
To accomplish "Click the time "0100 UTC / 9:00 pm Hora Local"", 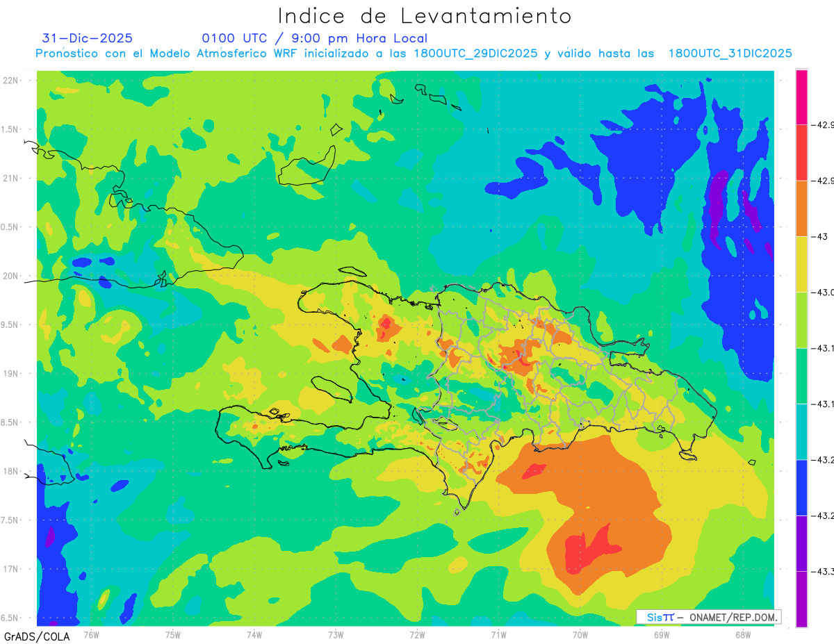I will pyautogui.click(x=315, y=38).
